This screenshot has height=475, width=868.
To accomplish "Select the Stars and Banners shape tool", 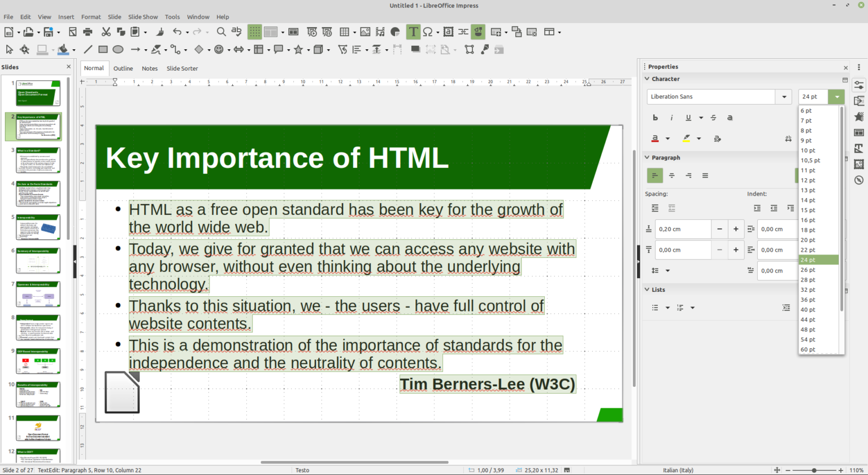I will pos(299,50).
